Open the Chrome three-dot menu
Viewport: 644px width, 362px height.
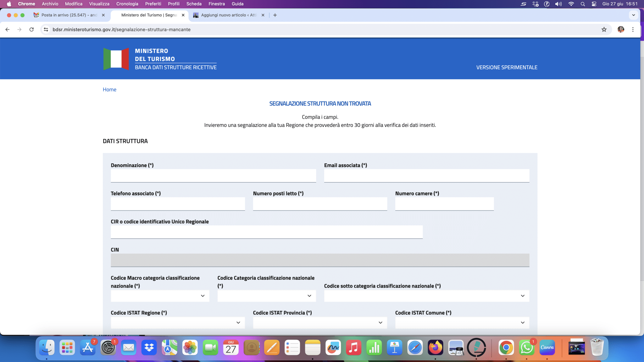pos(633,30)
